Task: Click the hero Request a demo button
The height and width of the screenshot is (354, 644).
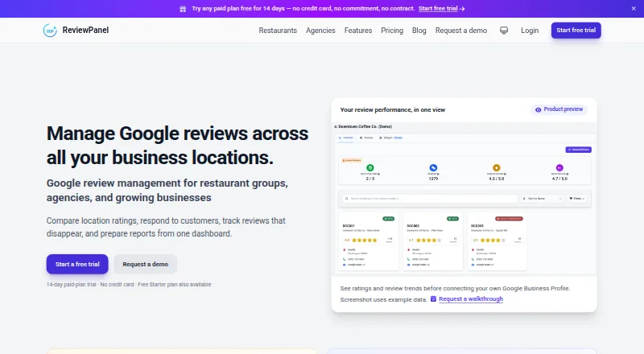Action: (x=146, y=264)
